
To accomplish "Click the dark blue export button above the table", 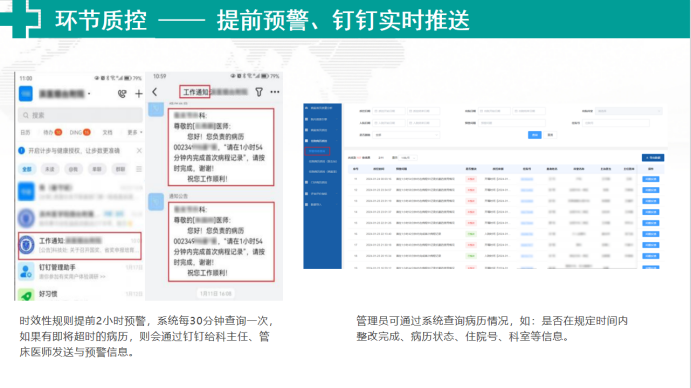I will pyautogui.click(x=653, y=157).
